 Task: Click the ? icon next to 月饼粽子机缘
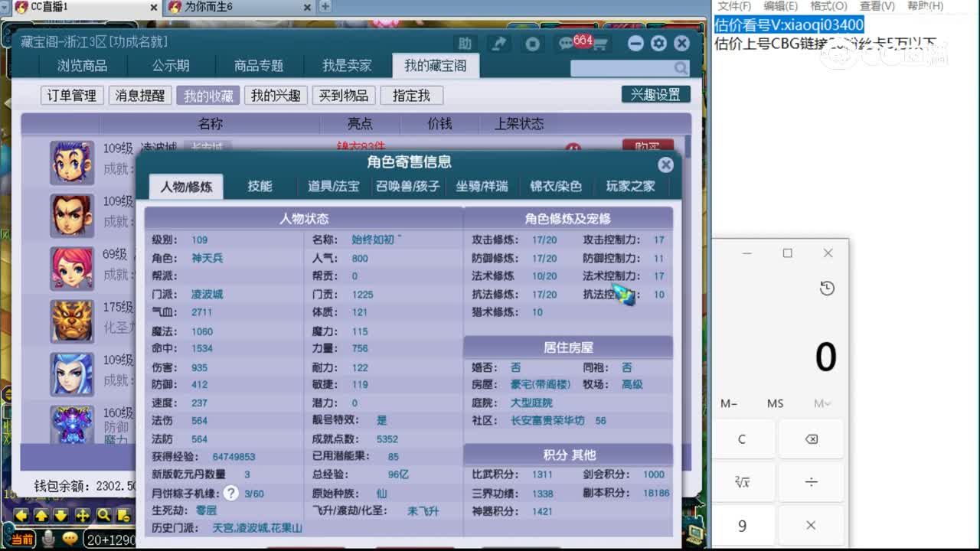tap(231, 493)
